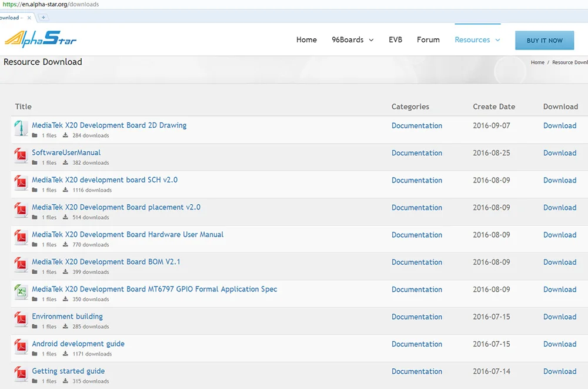The height and width of the screenshot is (389, 588).
Task: Download the Board placement v2.0 file
Action: point(560,208)
